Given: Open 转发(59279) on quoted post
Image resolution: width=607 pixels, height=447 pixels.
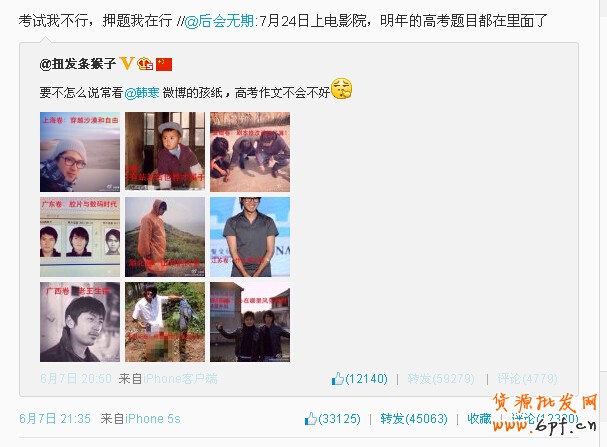Looking at the screenshot, I should pyautogui.click(x=441, y=378).
